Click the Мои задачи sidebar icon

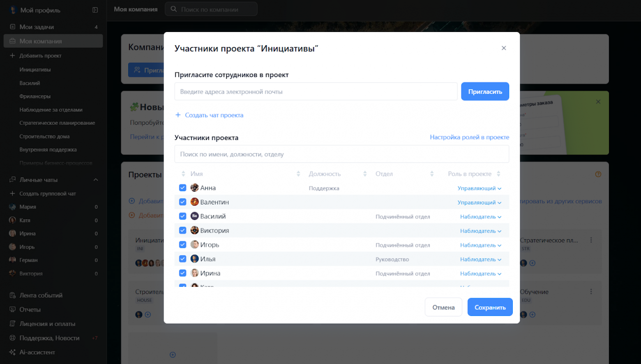[13, 27]
